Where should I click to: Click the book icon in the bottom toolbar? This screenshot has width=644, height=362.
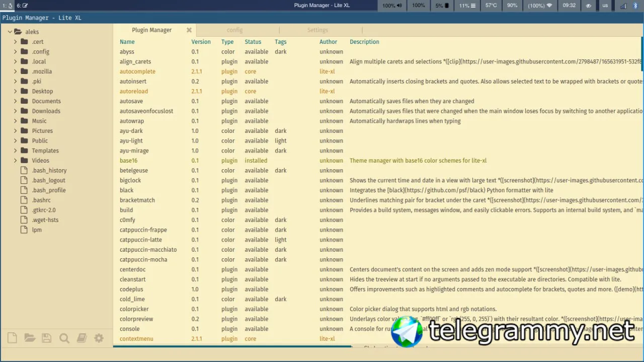(82, 338)
